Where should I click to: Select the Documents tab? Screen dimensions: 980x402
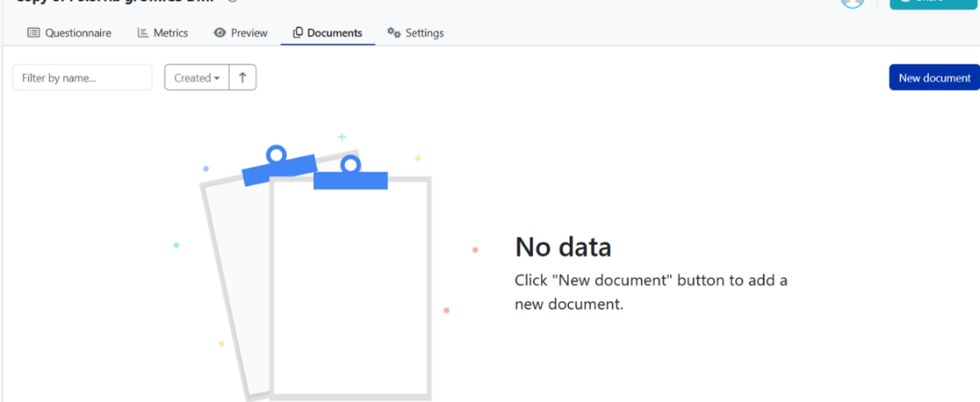(x=334, y=33)
